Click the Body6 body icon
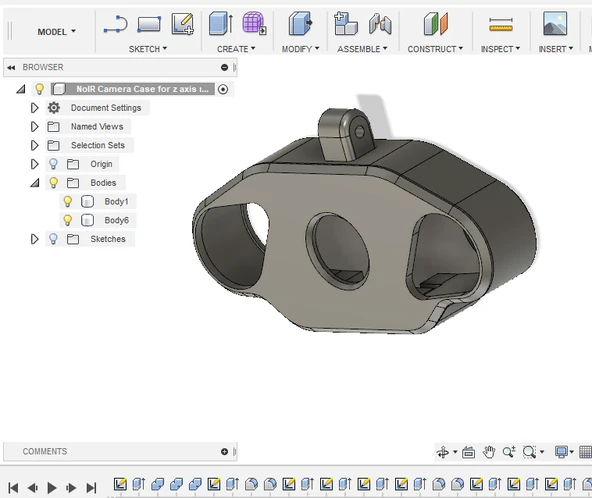 click(87, 220)
